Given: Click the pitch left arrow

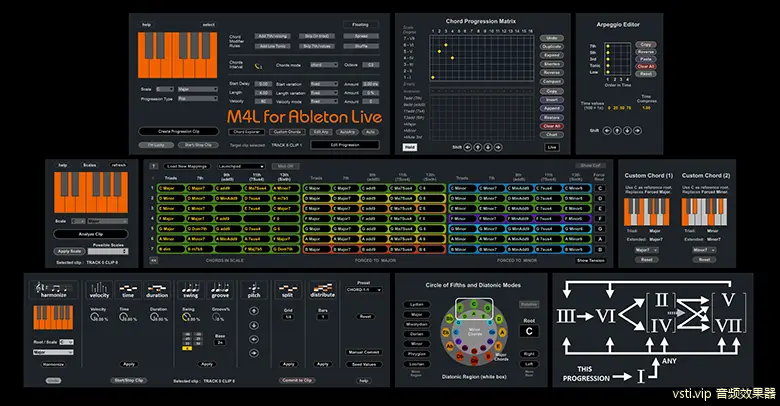Looking at the screenshot, I should (254, 339).
